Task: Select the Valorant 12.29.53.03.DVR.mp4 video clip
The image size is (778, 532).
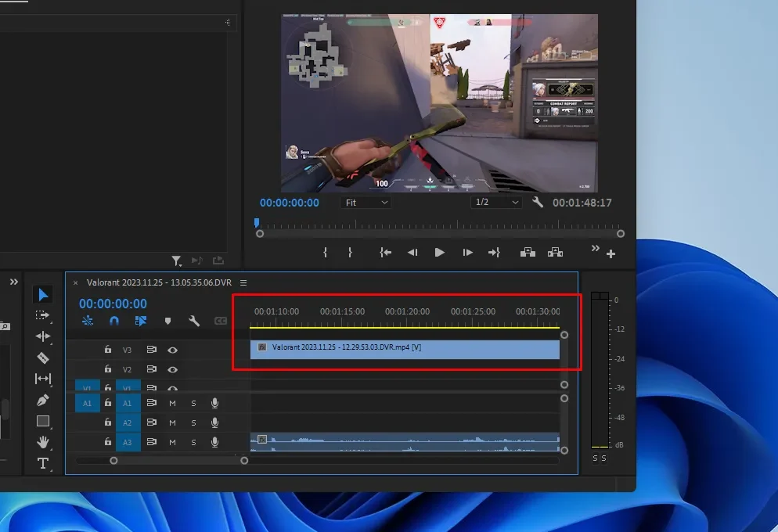Action: (x=405, y=349)
